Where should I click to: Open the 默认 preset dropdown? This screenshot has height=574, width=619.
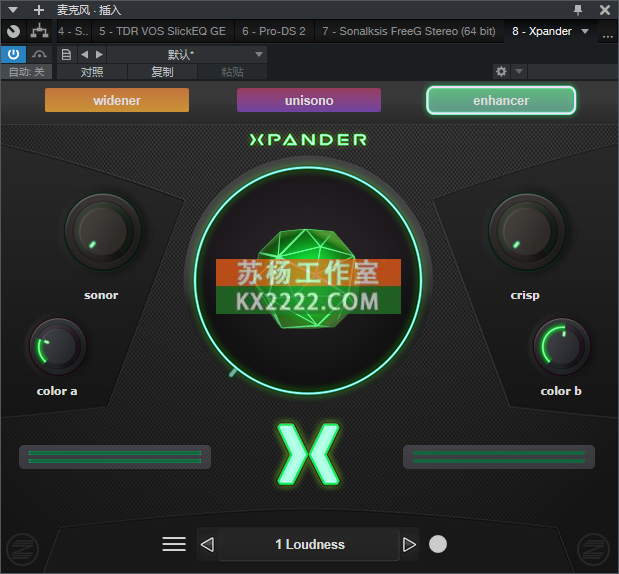[x=187, y=54]
